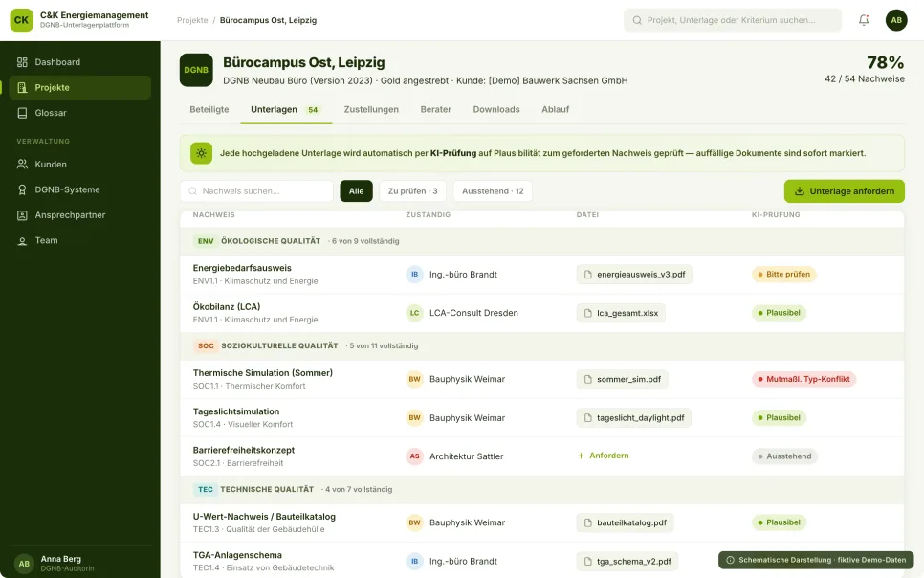Click the Plausibel badge in the Ökobilanz row
Viewport: 924px width, 578px height.
[779, 313]
